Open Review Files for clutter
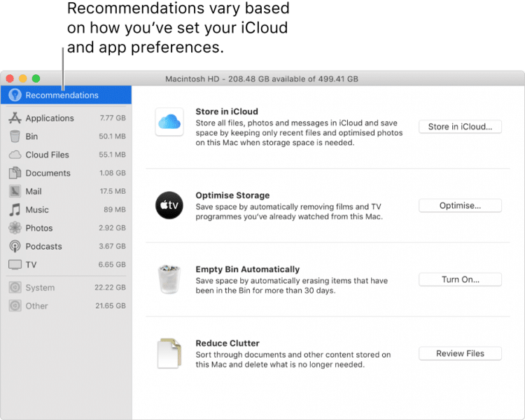The width and height of the screenshot is (525, 420). coord(460,353)
